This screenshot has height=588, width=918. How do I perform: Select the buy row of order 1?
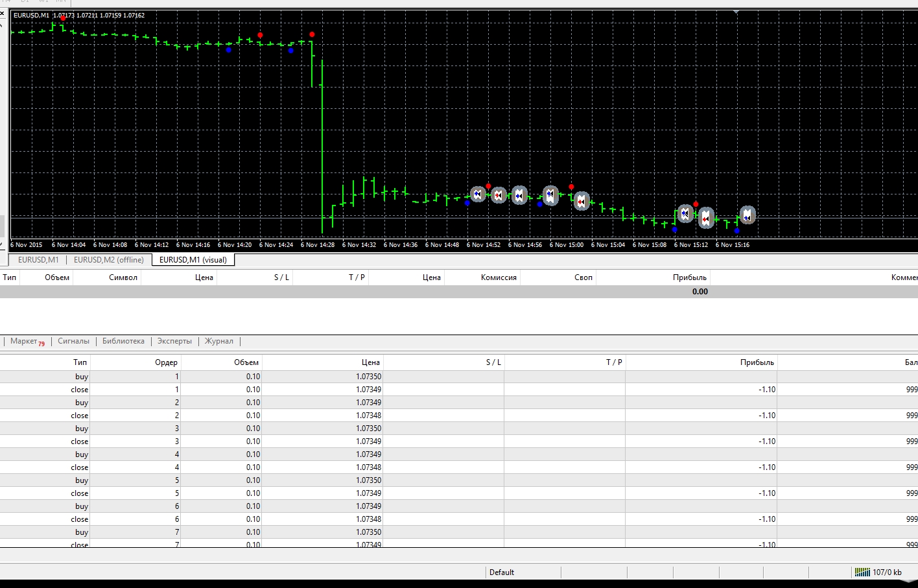coord(459,377)
